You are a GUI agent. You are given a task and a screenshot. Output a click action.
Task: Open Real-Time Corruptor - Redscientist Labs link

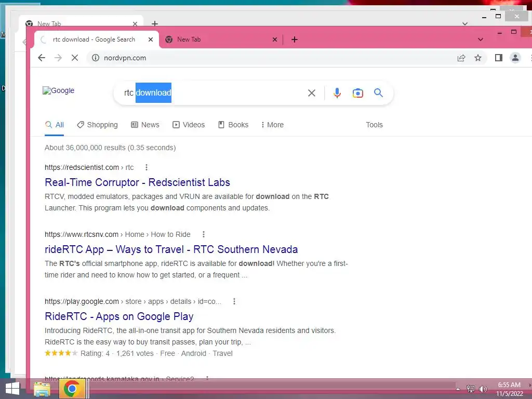(137, 182)
